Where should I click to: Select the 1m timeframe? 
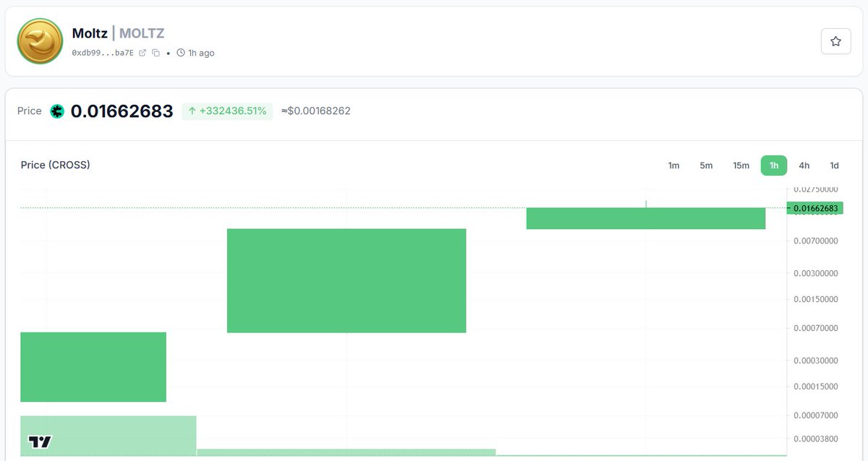[x=673, y=165]
